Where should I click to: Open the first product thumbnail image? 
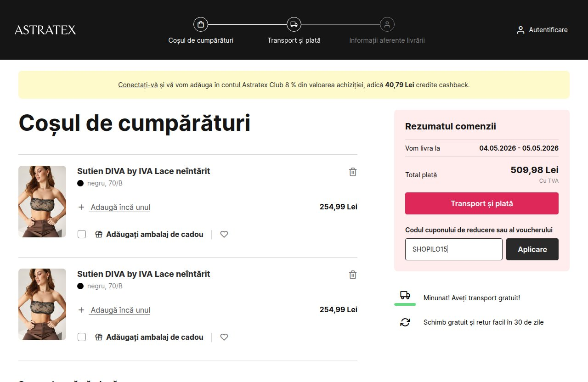[42, 202]
